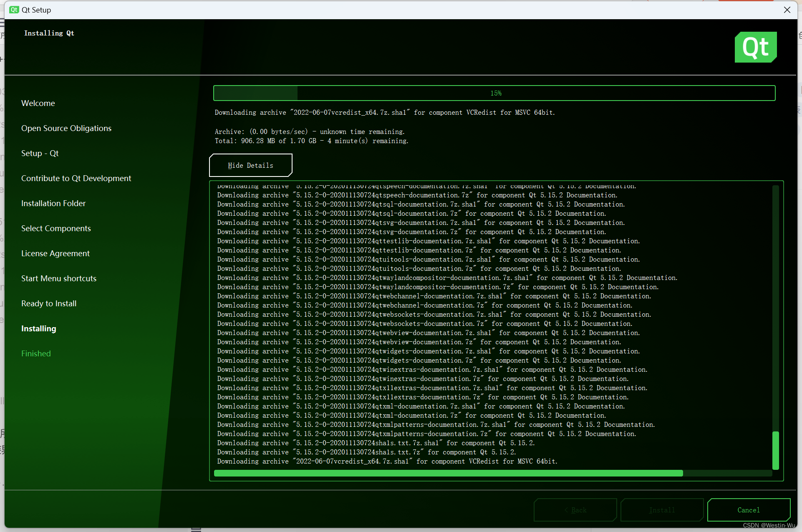Select the Finished step in sidebar
The width and height of the screenshot is (802, 532).
point(36,353)
